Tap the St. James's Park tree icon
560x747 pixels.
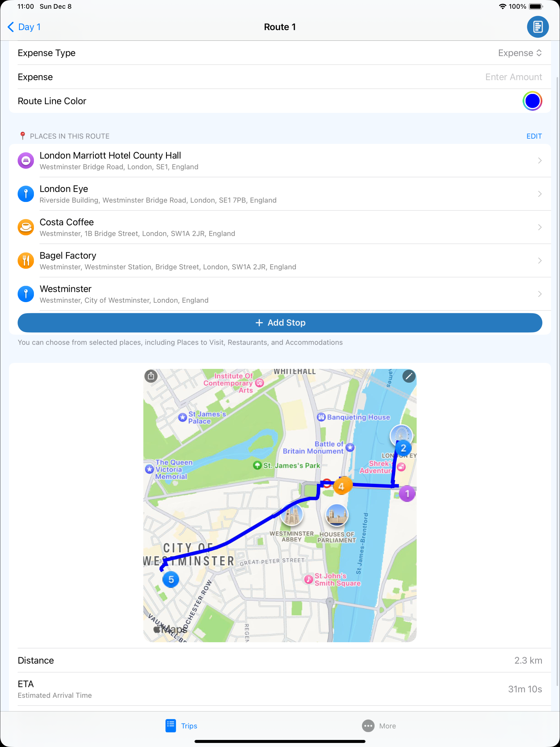(257, 465)
